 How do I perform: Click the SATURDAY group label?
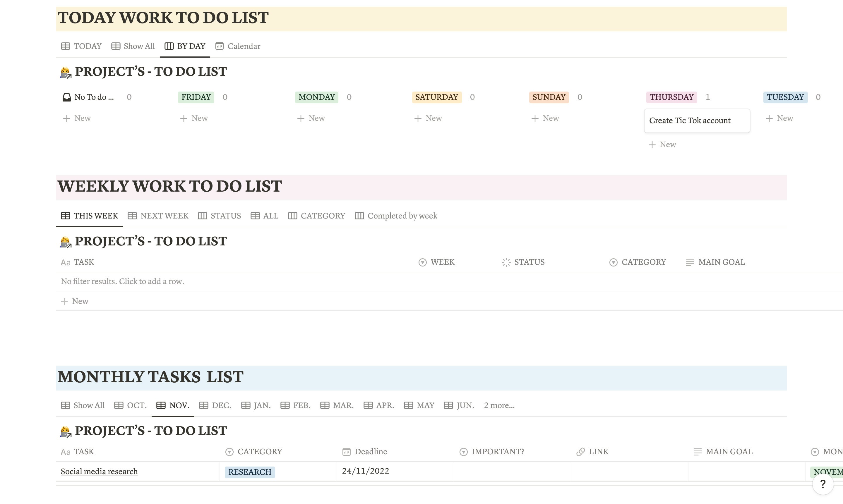437,97
